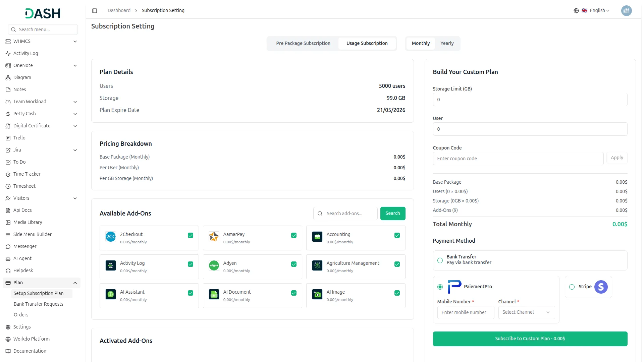Select Monthly billing tab
Screen dimensions: 644x362
[x=421, y=43]
